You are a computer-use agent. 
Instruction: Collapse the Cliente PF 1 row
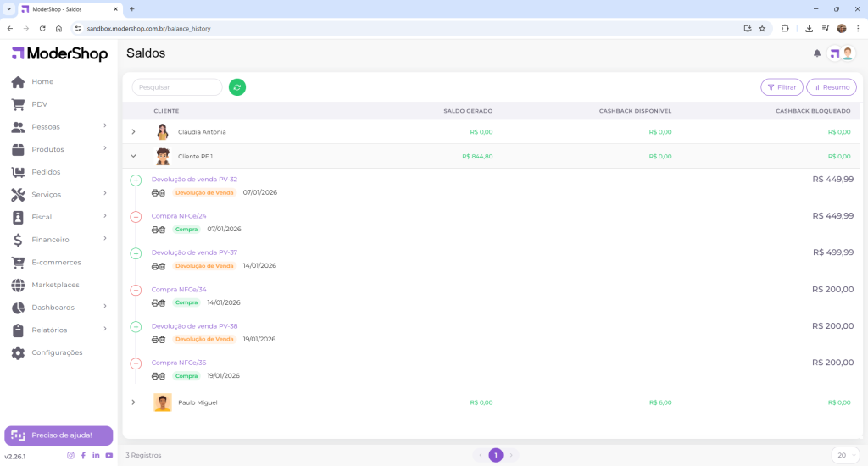(133, 156)
